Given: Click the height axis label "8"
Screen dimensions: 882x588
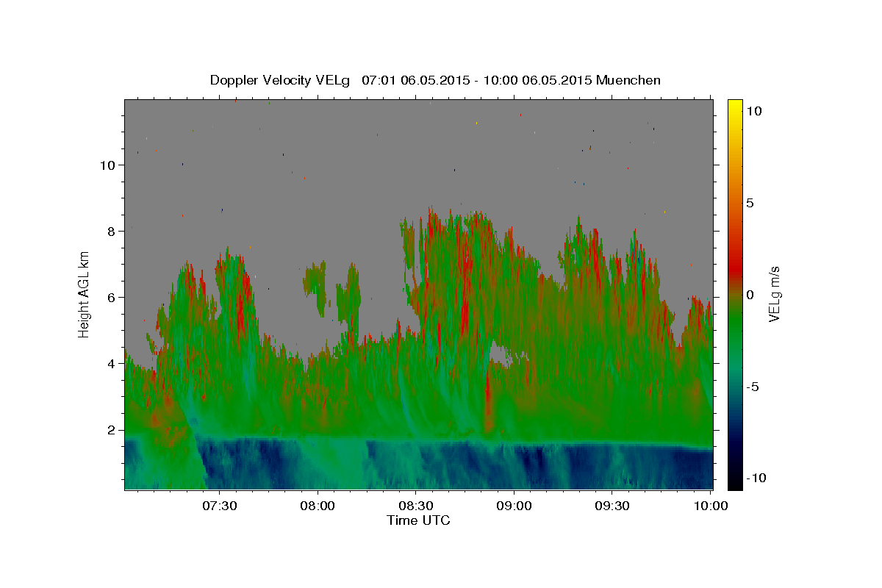Looking at the screenshot, I should click(112, 232).
